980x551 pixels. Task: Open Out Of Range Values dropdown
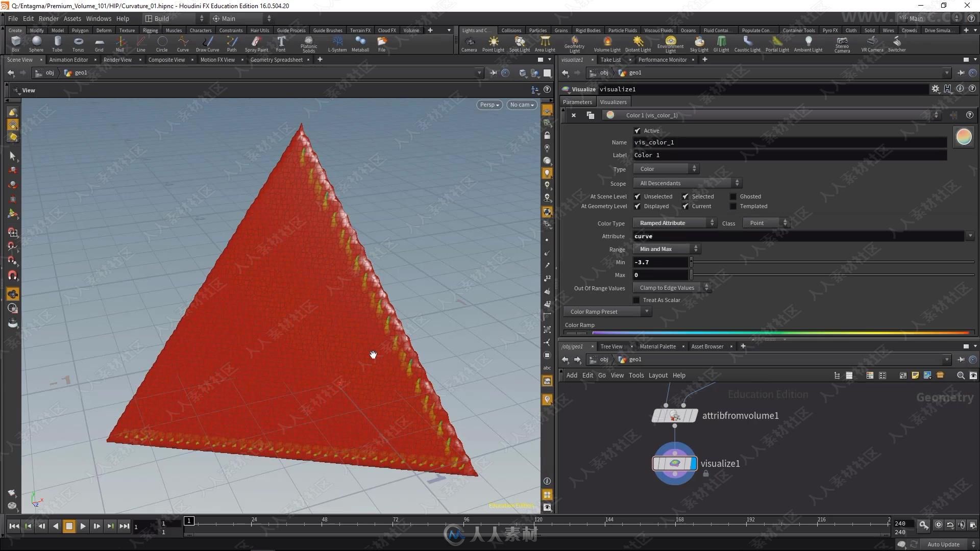(672, 288)
